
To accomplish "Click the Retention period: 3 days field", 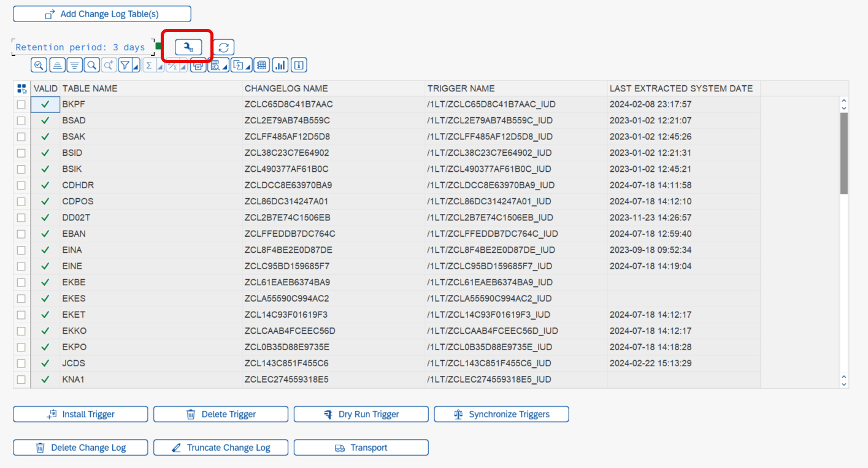I will pyautogui.click(x=83, y=47).
